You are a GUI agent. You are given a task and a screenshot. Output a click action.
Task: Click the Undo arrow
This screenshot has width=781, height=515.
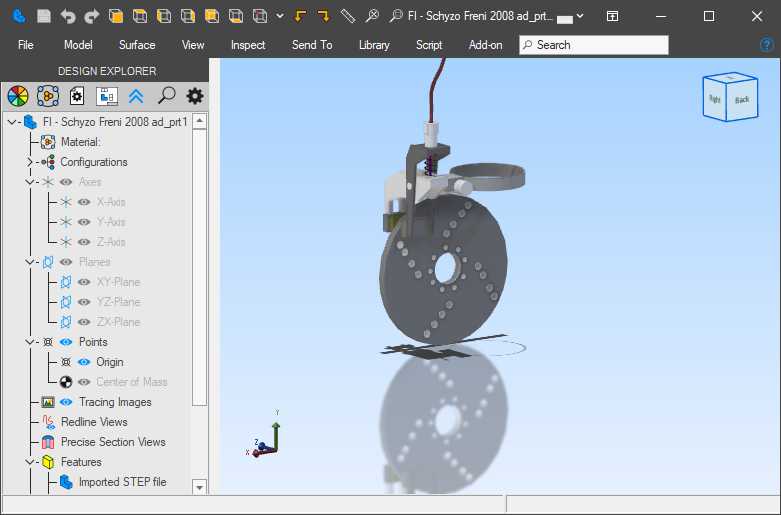click(68, 16)
